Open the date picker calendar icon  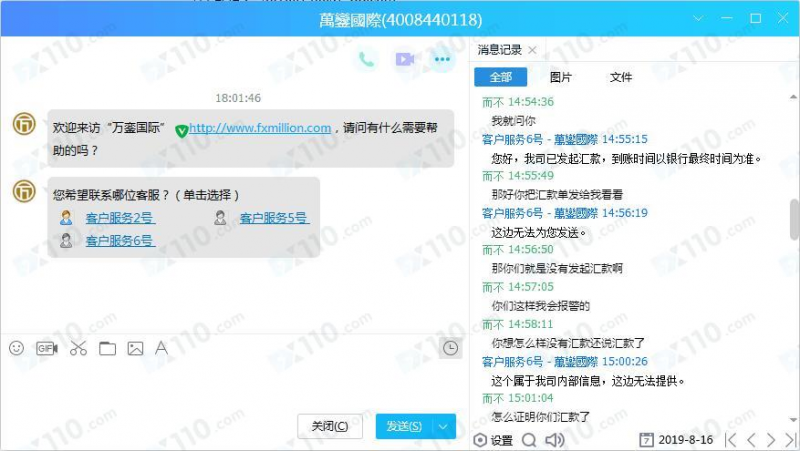coord(646,440)
